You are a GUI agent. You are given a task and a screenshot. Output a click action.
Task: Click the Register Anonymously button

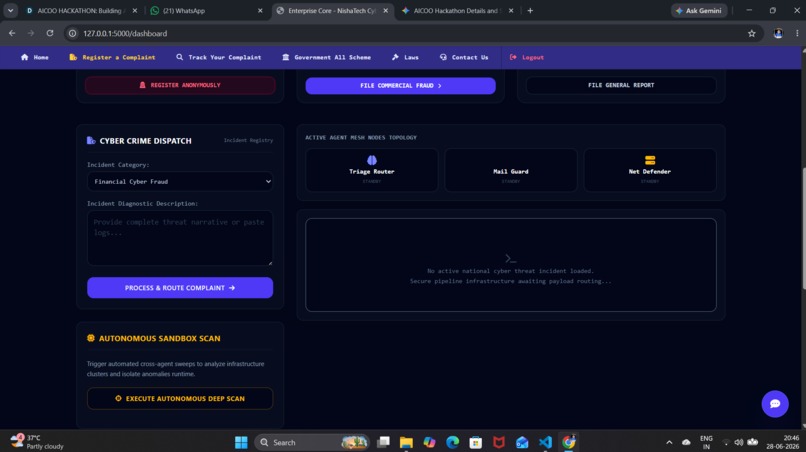[180, 85]
